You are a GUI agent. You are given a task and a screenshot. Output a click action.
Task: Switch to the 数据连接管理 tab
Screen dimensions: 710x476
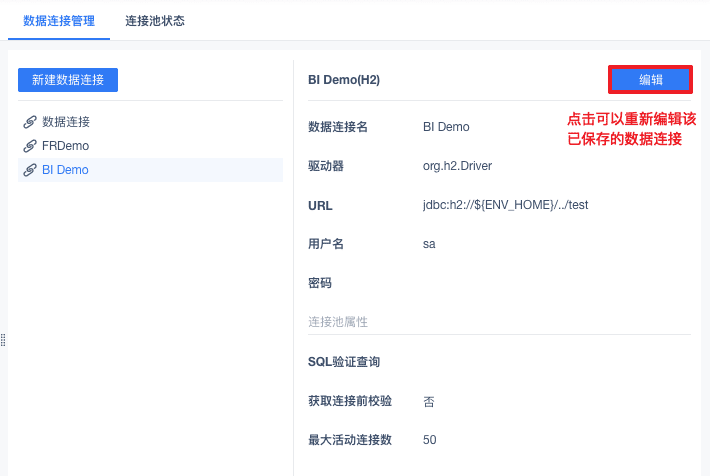pyautogui.click(x=59, y=20)
